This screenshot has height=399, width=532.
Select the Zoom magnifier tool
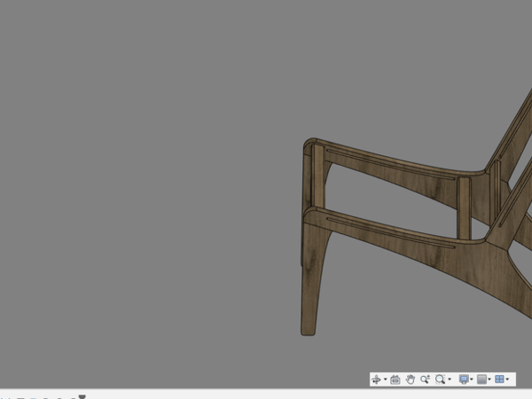[x=425, y=379]
